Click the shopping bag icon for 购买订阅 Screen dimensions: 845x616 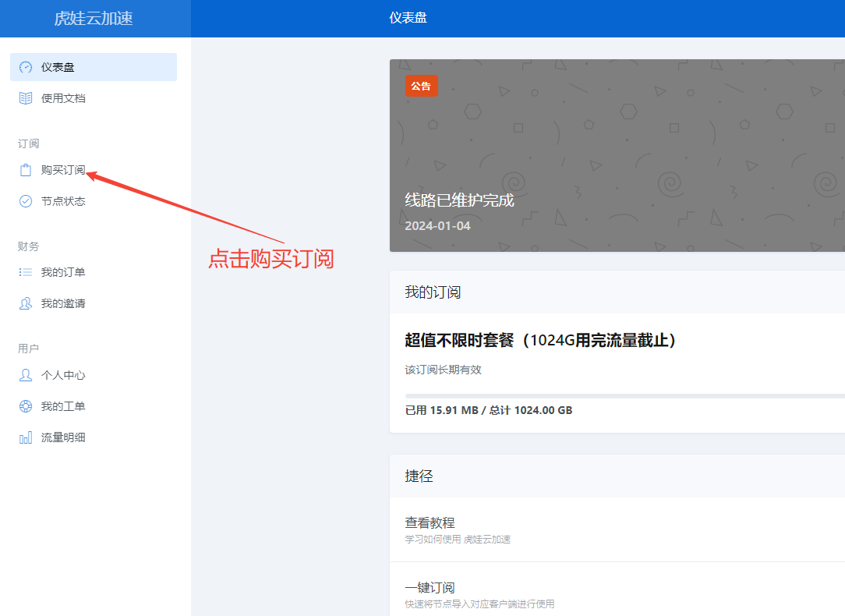coord(26,170)
